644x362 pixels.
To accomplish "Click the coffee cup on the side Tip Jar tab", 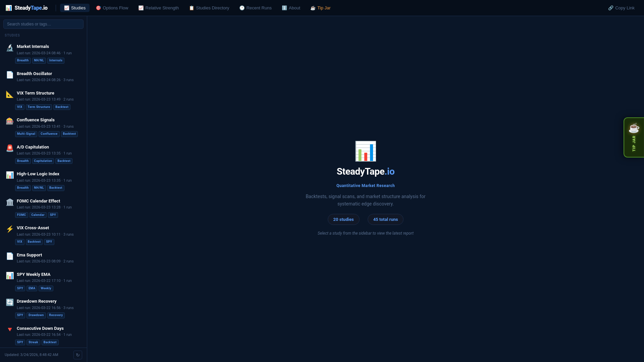I will pos(634,128).
